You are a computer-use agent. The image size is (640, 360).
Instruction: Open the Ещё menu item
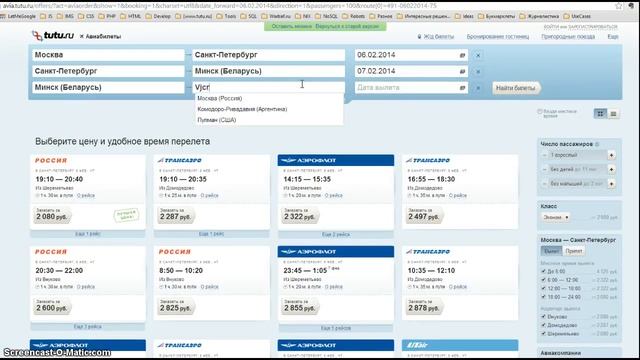tap(613, 37)
